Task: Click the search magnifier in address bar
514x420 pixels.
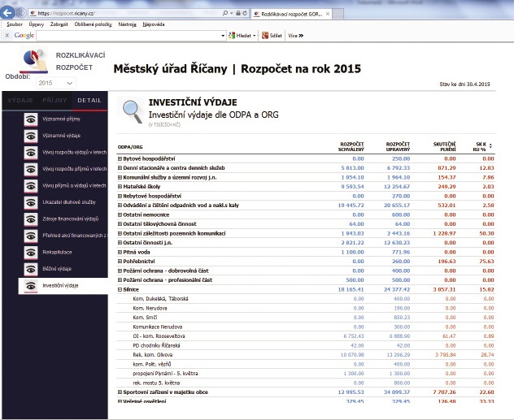Action: 225,14
